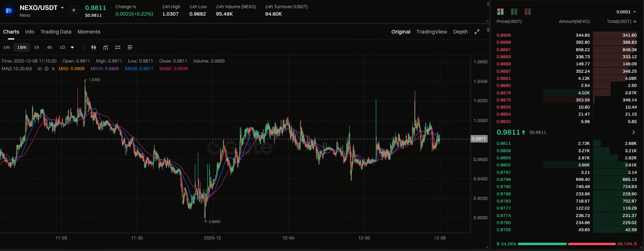
Task: Toggle MA indicator visibility eye icon
Action: (39, 69)
